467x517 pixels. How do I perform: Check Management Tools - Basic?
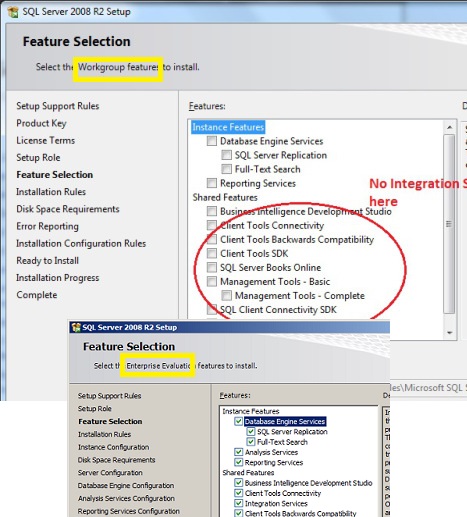click(212, 281)
